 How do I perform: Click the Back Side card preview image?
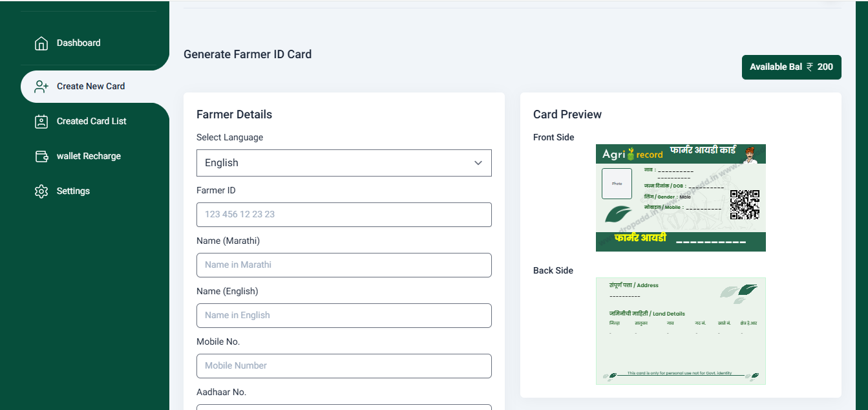[681, 331]
